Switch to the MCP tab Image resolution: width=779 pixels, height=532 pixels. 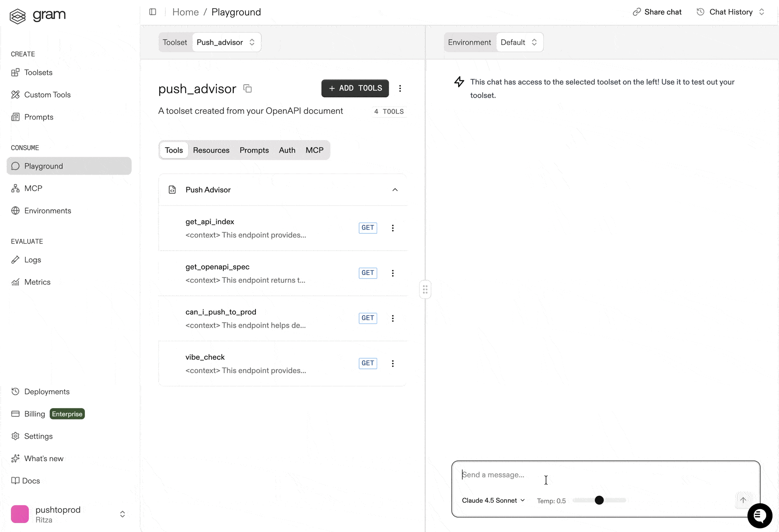(x=314, y=150)
